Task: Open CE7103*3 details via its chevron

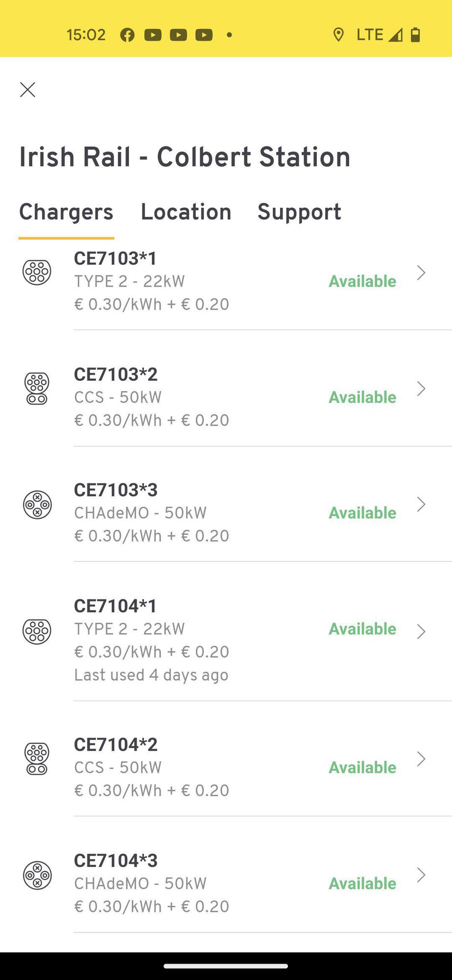Action: 421,504
